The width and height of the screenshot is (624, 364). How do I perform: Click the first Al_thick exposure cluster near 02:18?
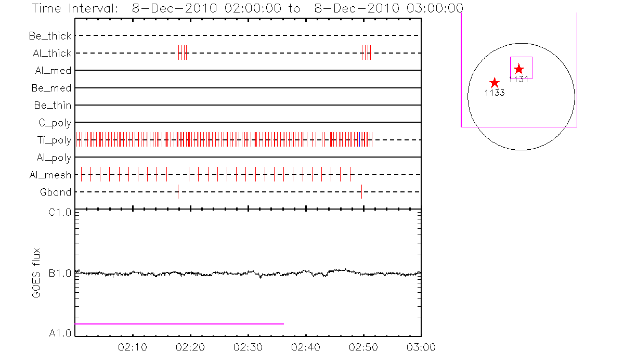click(x=183, y=53)
